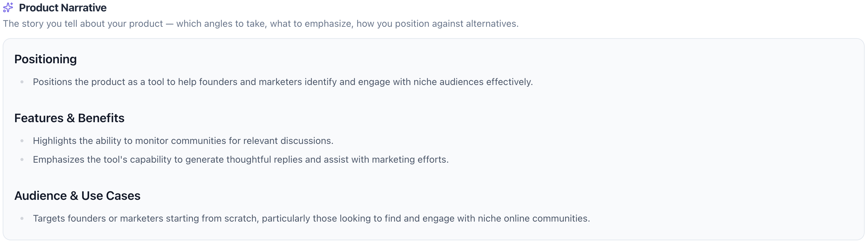
Task: Select the Features & Benefits heading
Action: click(69, 118)
